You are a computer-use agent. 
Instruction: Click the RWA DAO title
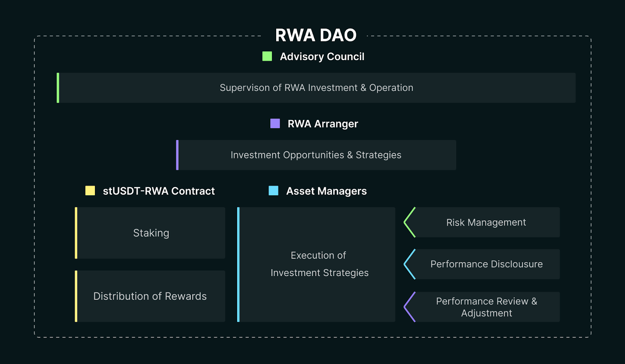coord(316,35)
